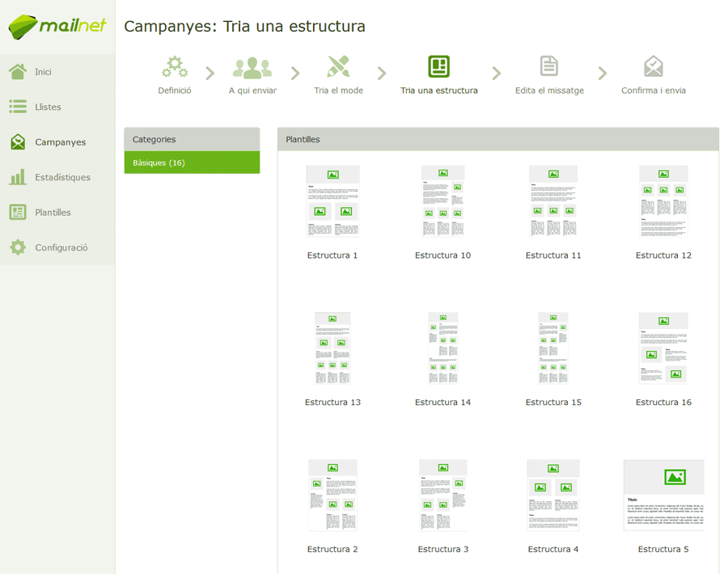Click the Definició gears step icon
The width and height of the screenshot is (728, 574).
[175, 67]
